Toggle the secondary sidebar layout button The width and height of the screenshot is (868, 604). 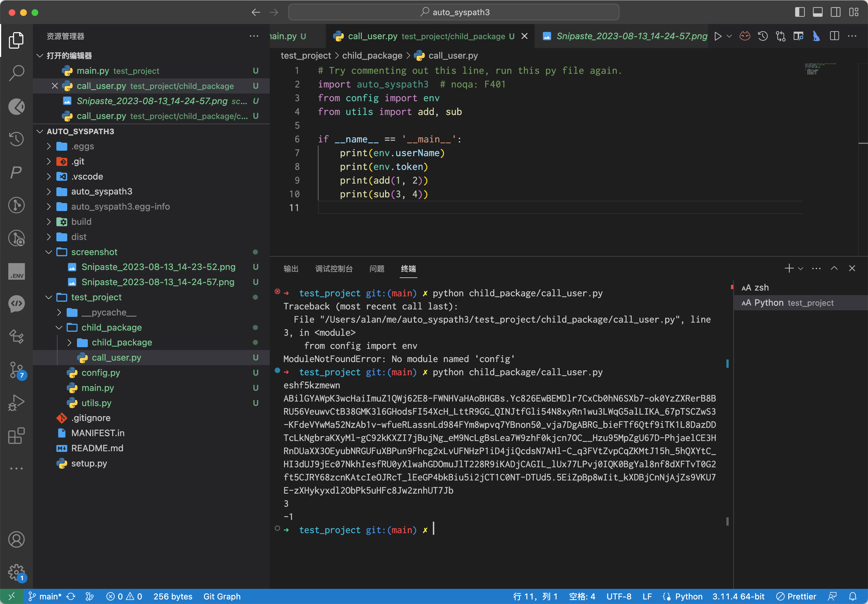pos(835,12)
